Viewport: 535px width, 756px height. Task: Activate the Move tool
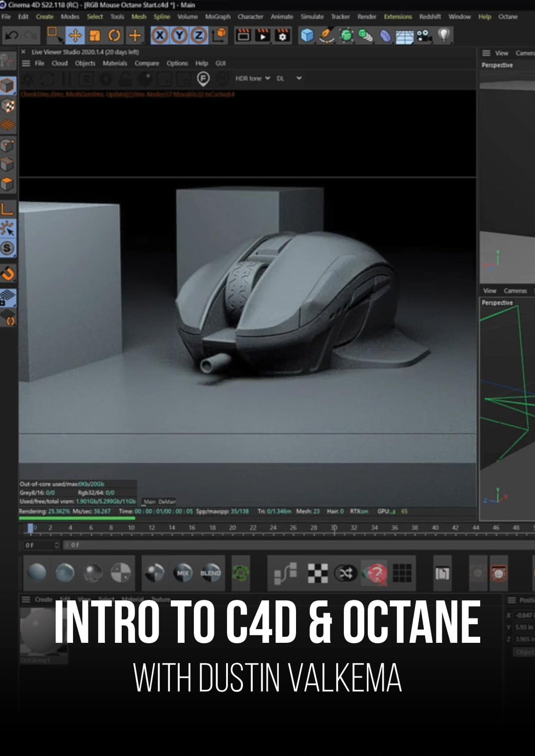(x=75, y=35)
